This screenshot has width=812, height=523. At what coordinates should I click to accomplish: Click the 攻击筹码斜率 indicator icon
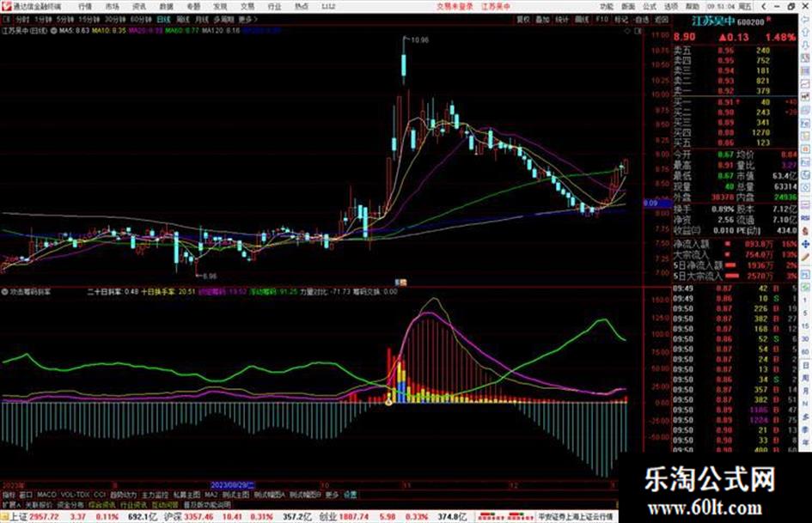coord(5,291)
